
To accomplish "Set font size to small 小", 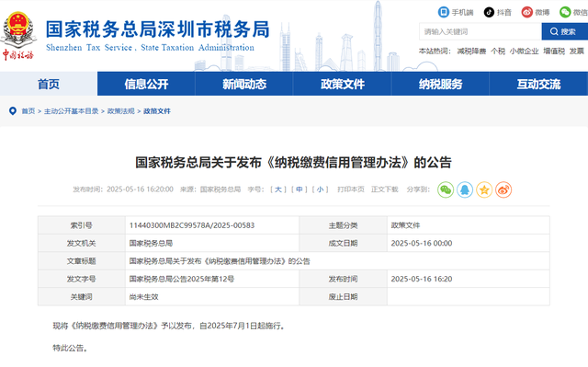I will point(320,189).
